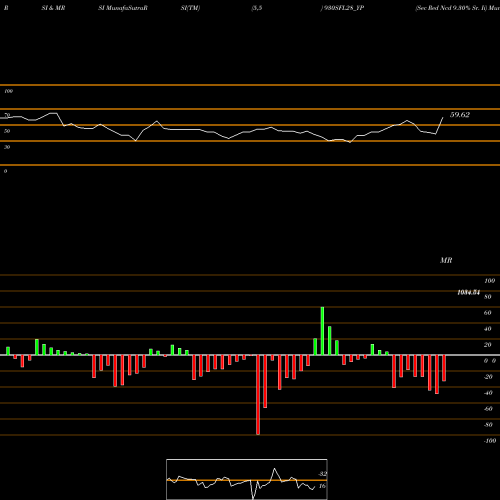Click the 100 label on RSI axis
The height and width of the screenshot is (500, 500).
click(8, 91)
